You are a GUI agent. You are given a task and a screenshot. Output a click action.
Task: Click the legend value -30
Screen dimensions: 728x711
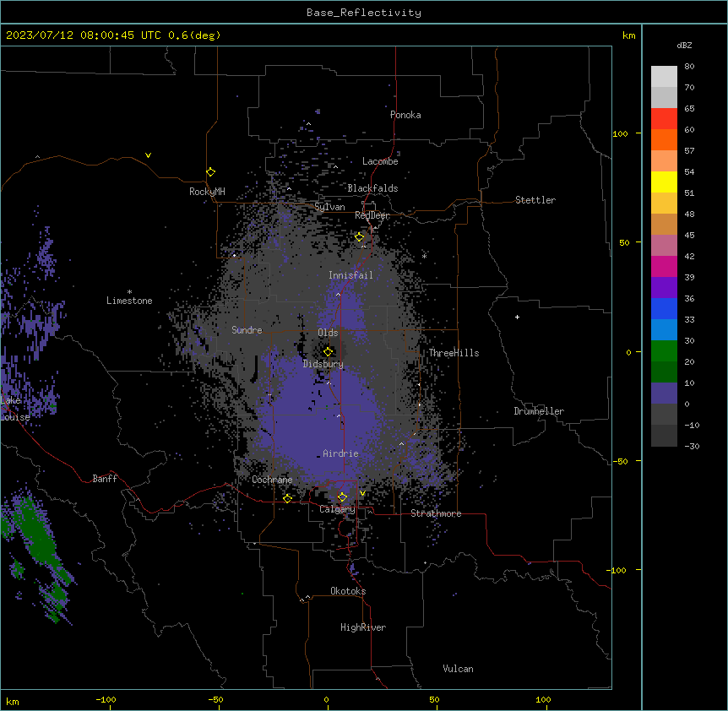click(x=692, y=446)
